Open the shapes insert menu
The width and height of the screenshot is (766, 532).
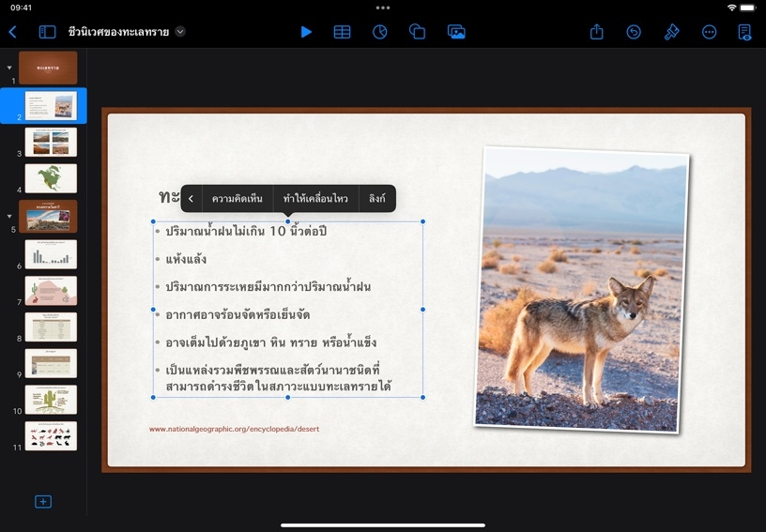point(418,32)
